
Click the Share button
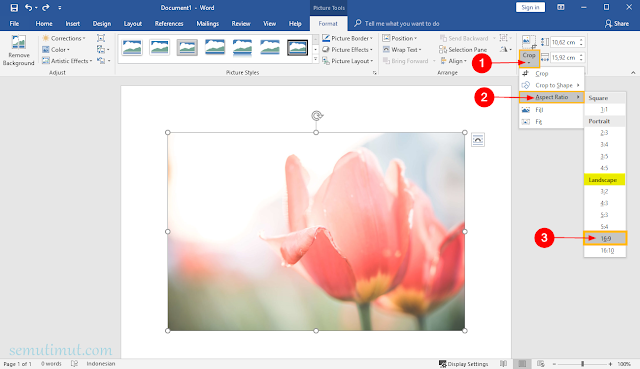tap(617, 24)
